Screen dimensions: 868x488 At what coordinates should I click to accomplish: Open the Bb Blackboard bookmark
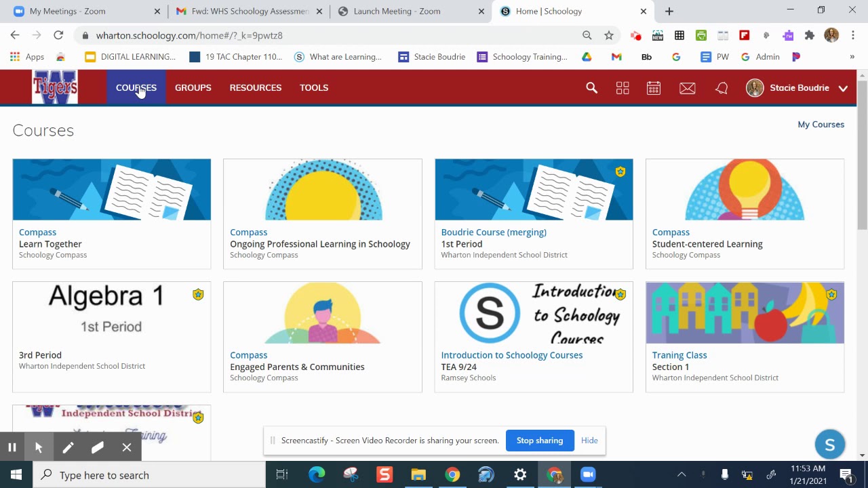(x=646, y=57)
